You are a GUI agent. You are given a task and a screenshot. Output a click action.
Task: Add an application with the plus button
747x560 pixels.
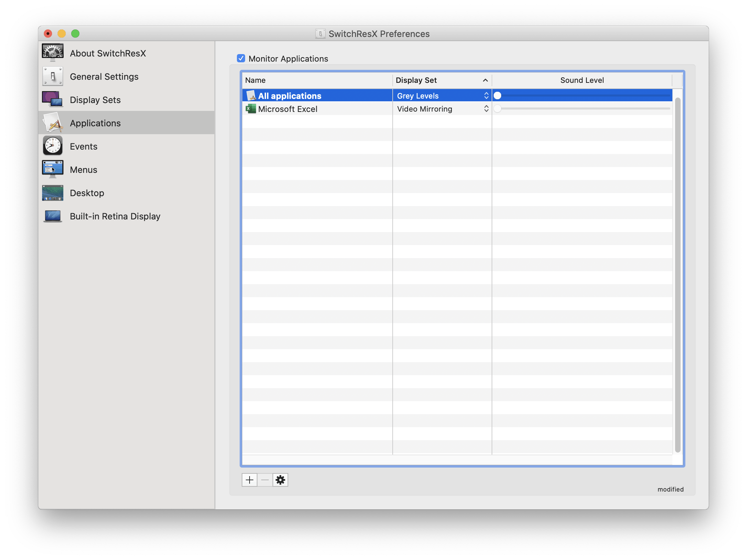tap(250, 480)
